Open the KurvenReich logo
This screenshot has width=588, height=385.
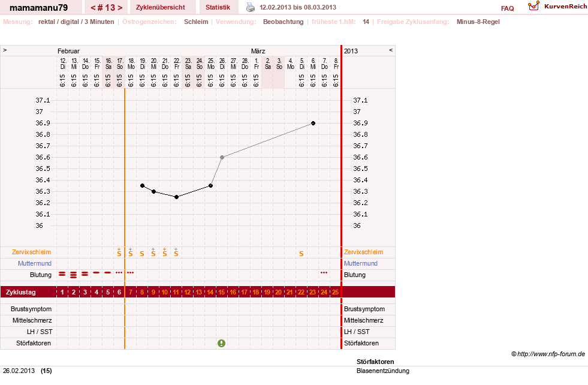pyautogui.click(x=557, y=7)
